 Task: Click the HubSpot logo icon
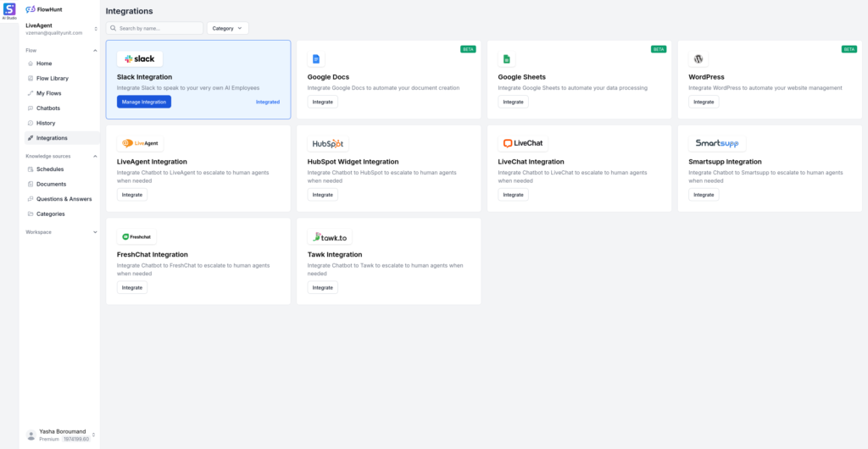coord(327,143)
